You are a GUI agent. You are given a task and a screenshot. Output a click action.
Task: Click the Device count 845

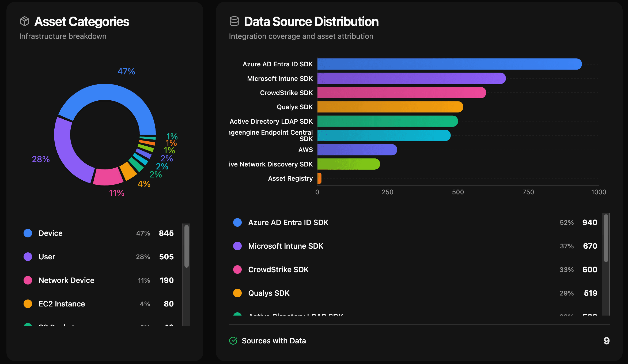pos(166,233)
